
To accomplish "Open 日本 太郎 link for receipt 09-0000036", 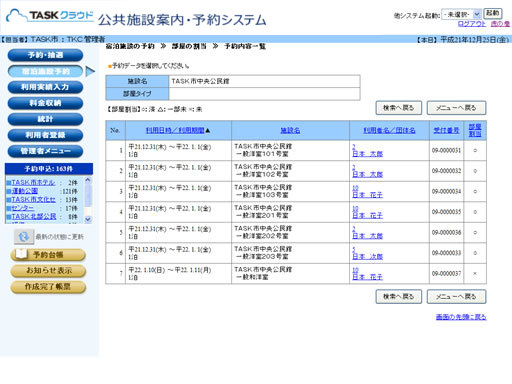I will point(367,236).
